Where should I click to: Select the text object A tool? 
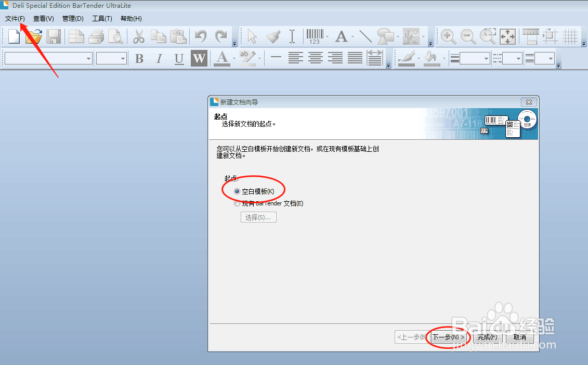click(341, 36)
